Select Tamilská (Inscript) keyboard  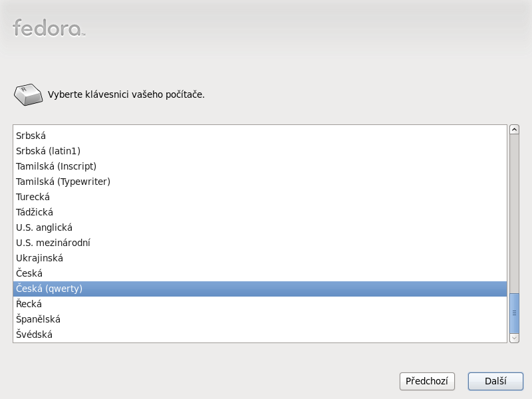[x=260, y=166]
